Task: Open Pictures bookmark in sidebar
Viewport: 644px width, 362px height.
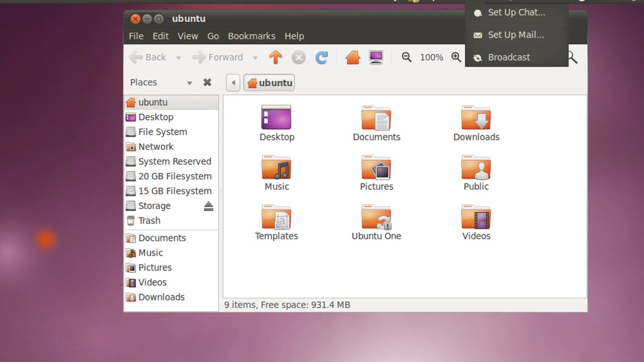Action: point(171,268)
